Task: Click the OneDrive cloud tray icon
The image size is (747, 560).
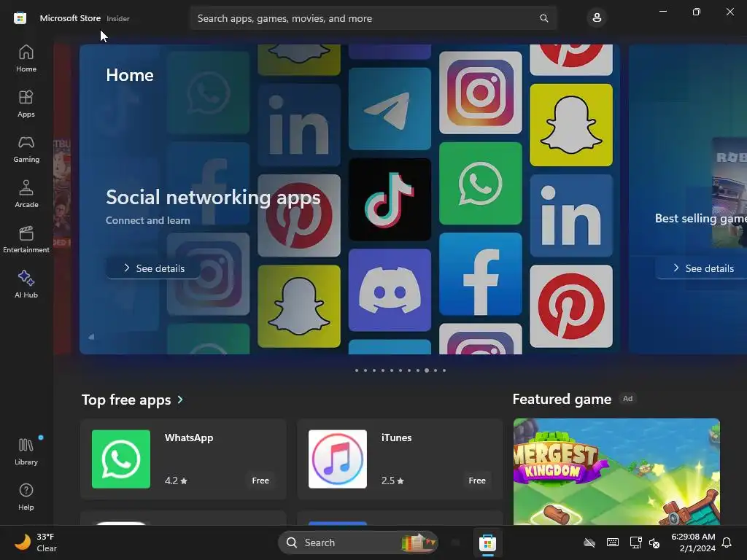Action: pyautogui.click(x=589, y=542)
